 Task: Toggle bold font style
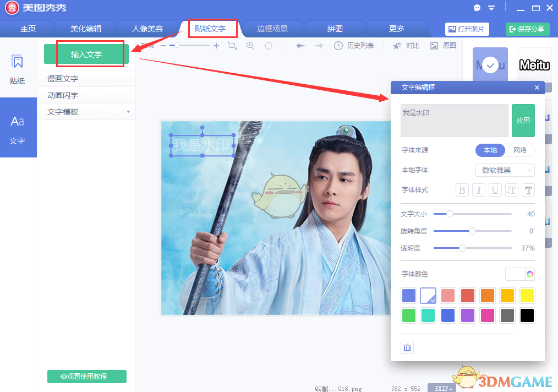(462, 190)
